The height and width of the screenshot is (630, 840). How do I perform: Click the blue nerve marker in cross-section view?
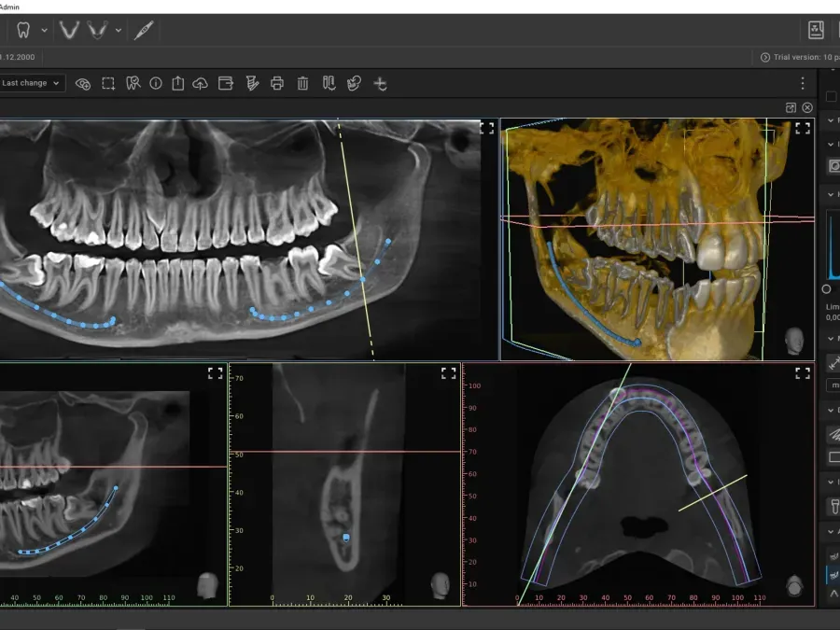click(346, 537)
